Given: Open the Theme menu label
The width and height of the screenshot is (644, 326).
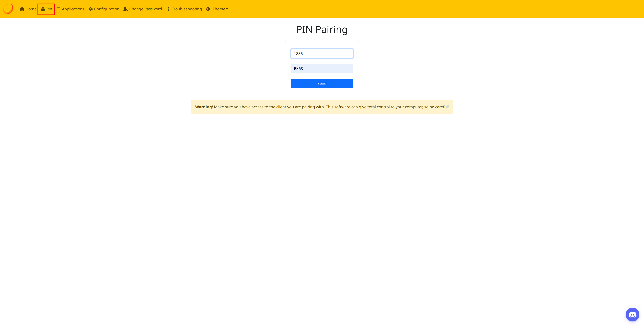Looking at the screenshot, I should pos(219,9).
